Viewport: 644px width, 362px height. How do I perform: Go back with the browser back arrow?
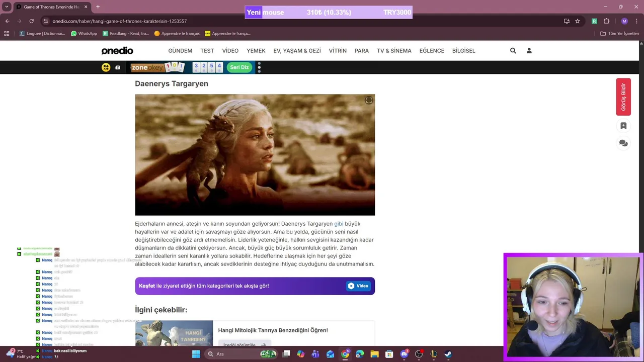[7, 21]
